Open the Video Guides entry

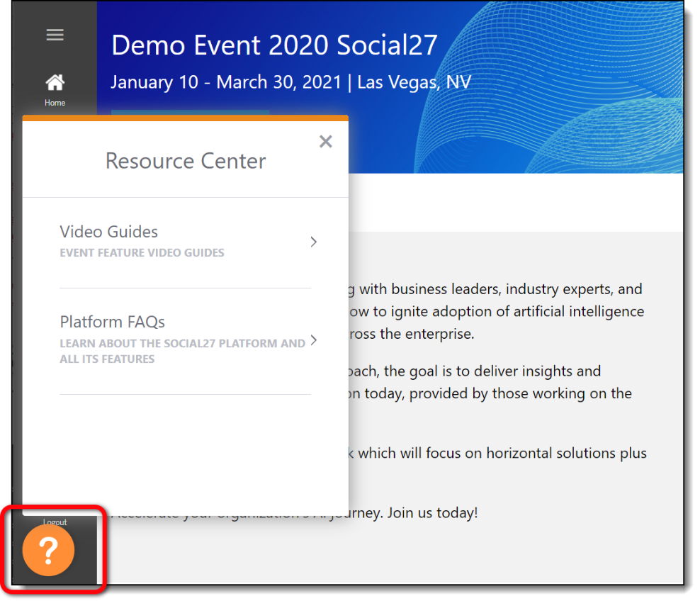(108, 232)
